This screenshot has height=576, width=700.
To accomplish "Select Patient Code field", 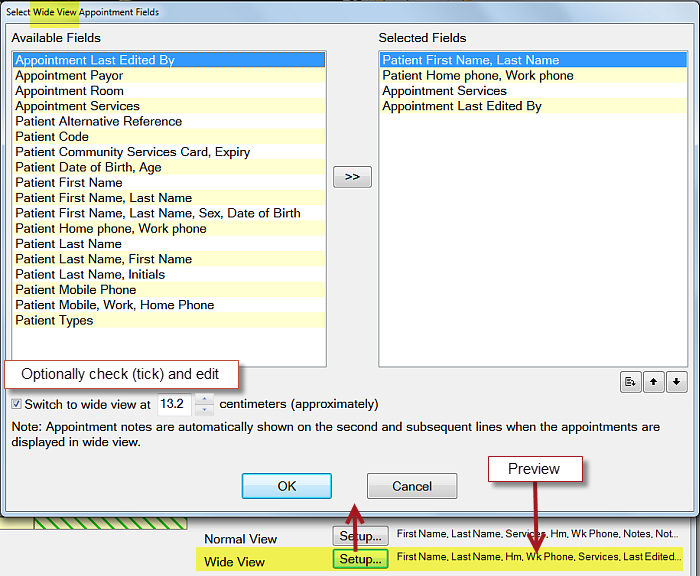I will pyautogui.click(x=169, y=137).
